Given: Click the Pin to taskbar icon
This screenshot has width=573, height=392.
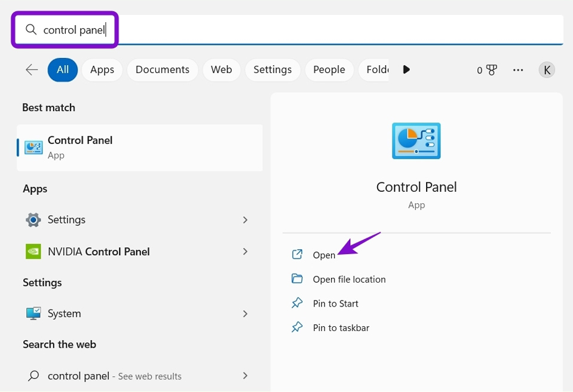Looking at the screenshot, I should coord(297,327).
